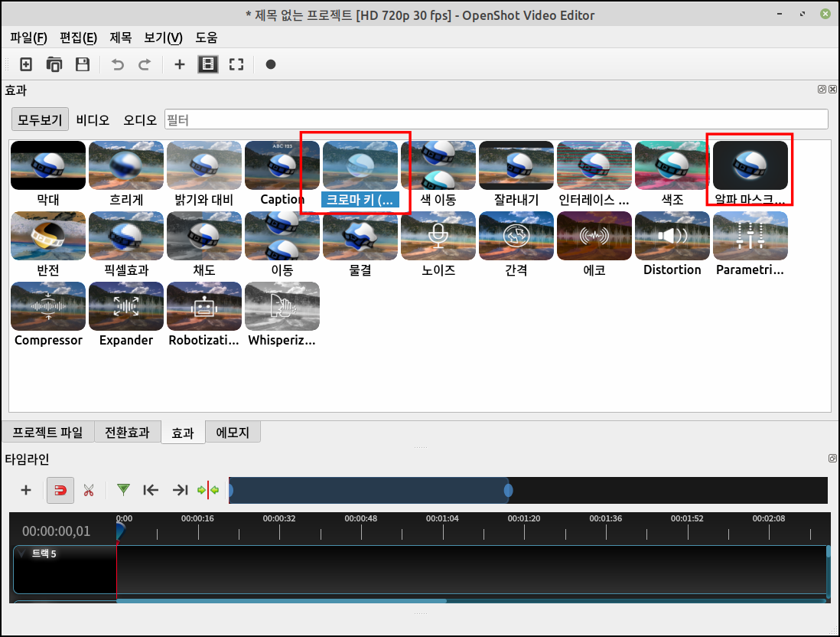This screenshot has width=840, height=637.
Task: Select the 이동 shift effect
Action: 282,244
